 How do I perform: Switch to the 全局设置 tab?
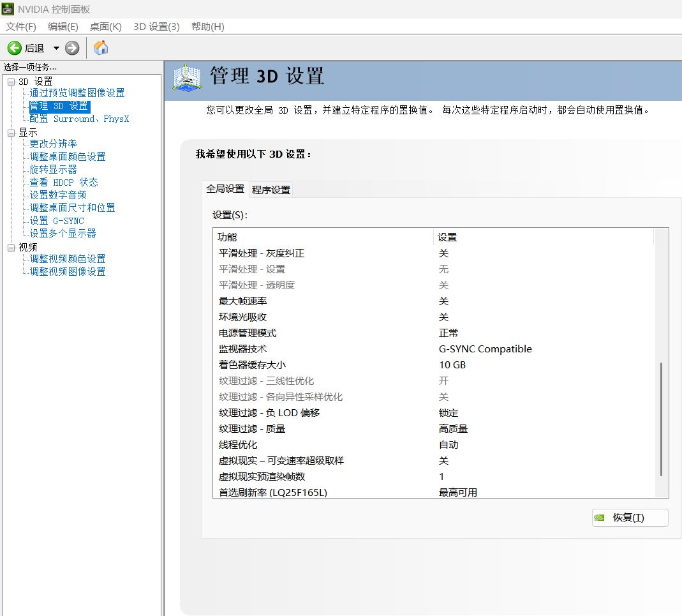click(x=225, y=189)
